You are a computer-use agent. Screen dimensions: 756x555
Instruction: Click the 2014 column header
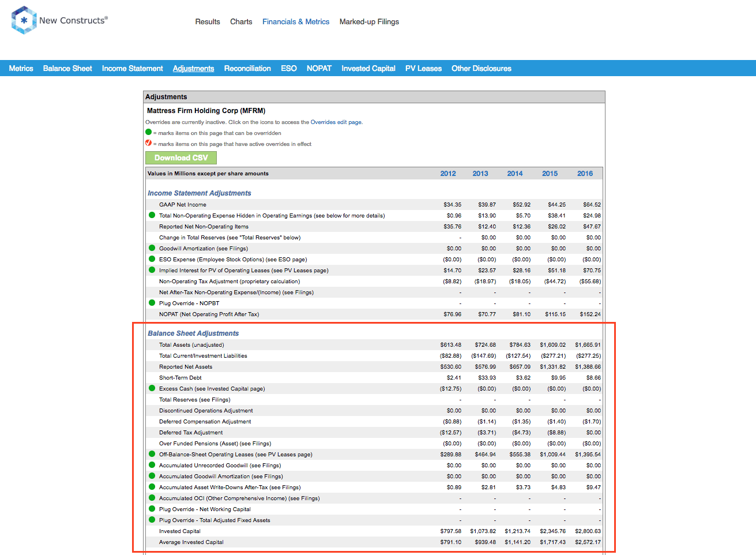click(515, 174)
